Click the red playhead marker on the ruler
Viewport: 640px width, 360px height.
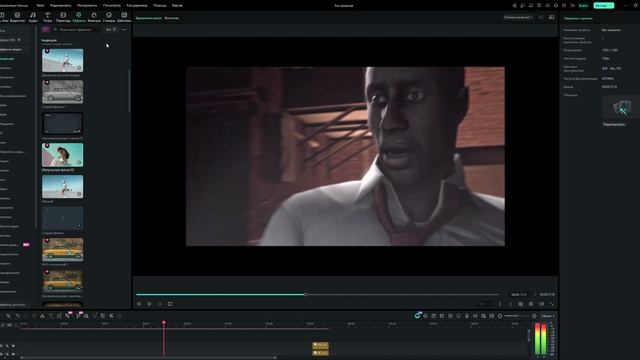coord(164,323)
